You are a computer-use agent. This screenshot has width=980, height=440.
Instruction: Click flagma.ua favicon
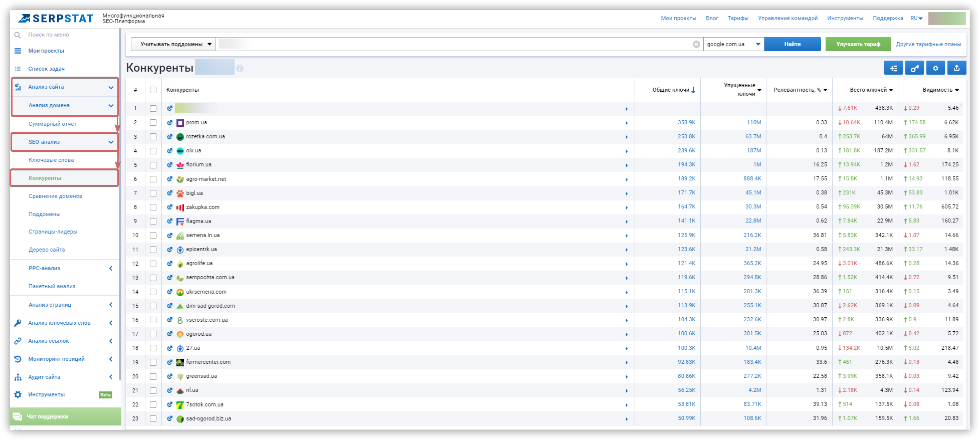coord(180,221)
